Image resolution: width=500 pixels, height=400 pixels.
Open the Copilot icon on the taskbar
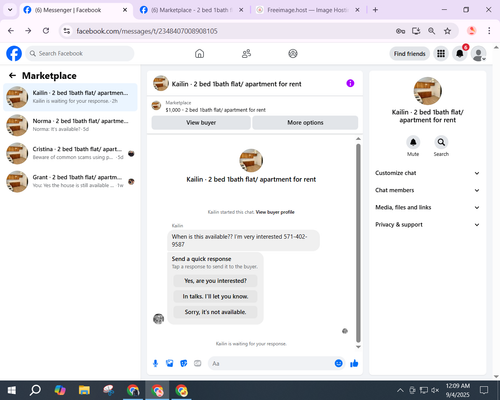(60, 390)
